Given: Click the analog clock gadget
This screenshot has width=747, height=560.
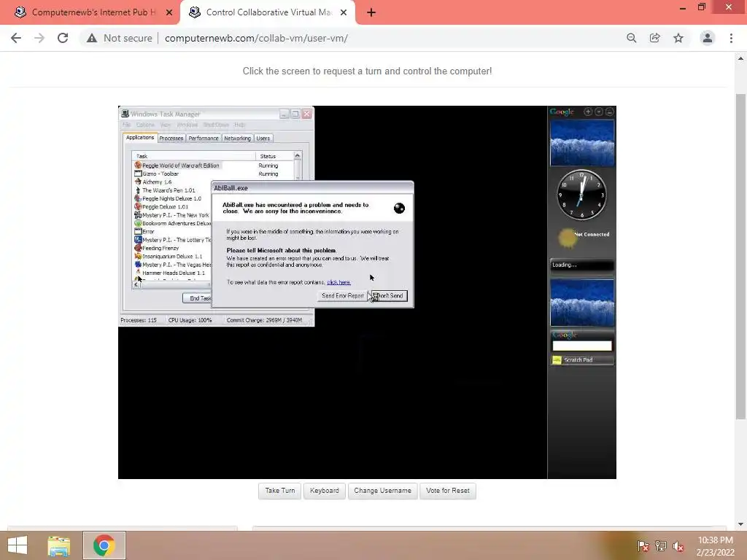Looking at the screenshot, I should click(x=581, y=194).
